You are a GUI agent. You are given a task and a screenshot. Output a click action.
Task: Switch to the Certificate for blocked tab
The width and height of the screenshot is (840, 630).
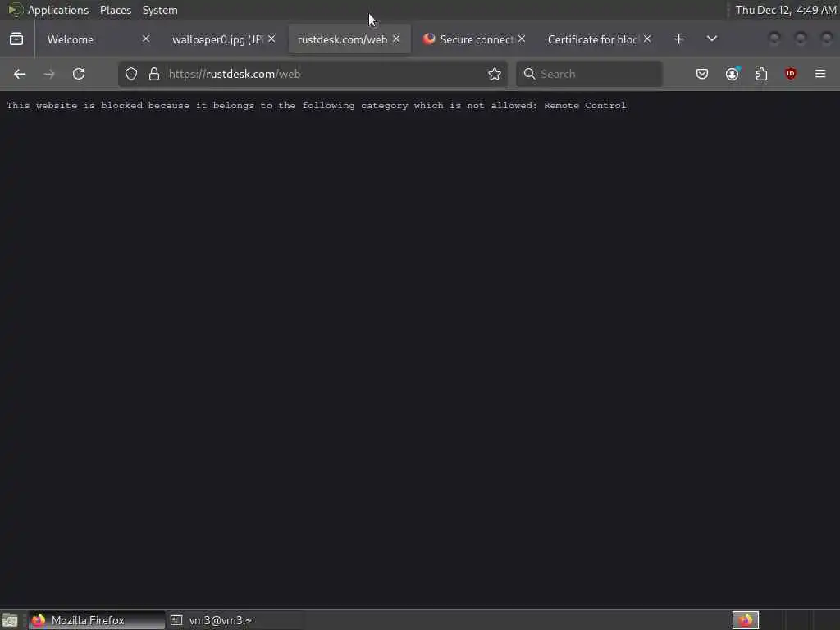600,39
